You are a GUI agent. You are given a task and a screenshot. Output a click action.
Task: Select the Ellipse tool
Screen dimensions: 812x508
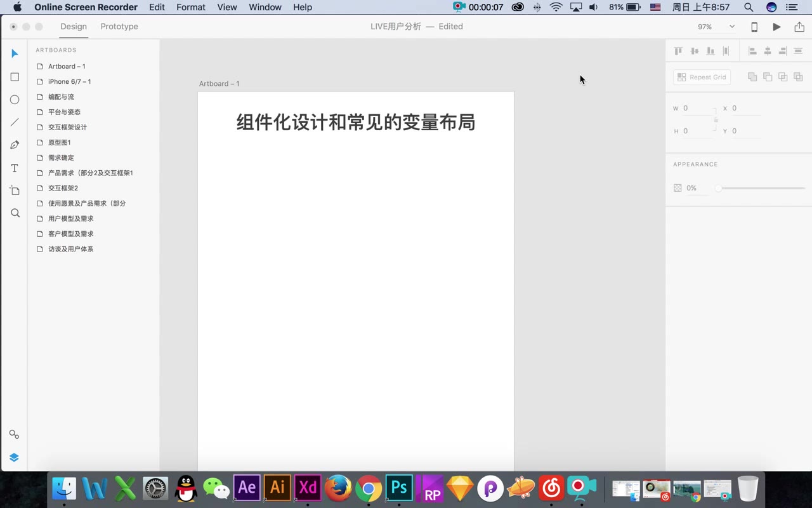[15, 99]
